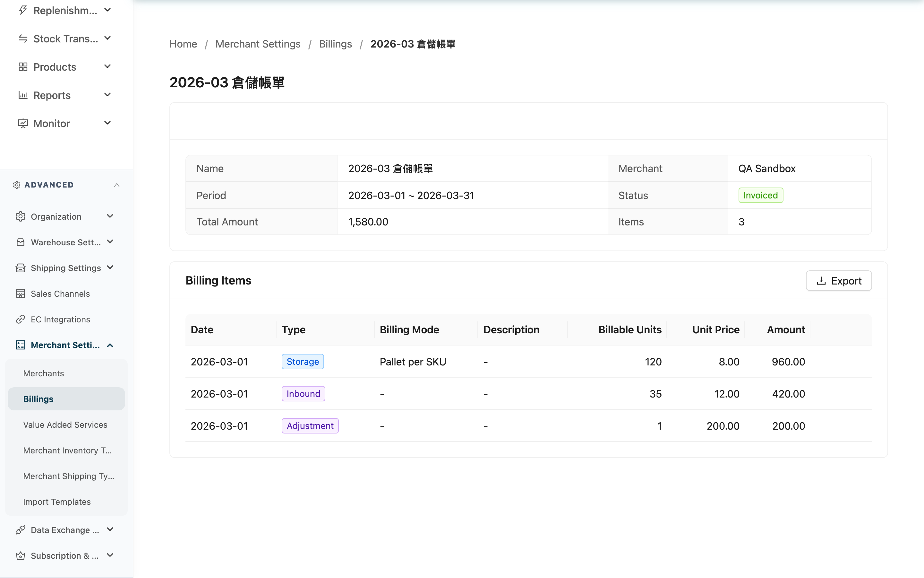Click the Warehouse Settings icon

pyautogui.click(x=21, y=242)
